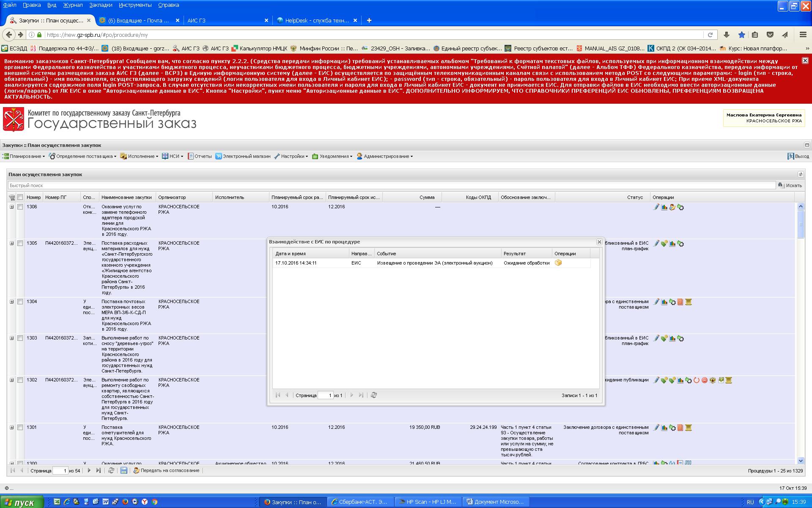812x508 pixels.
Task: Click the Russian coat of arms icon in row 1302
Action: (713, 380)
